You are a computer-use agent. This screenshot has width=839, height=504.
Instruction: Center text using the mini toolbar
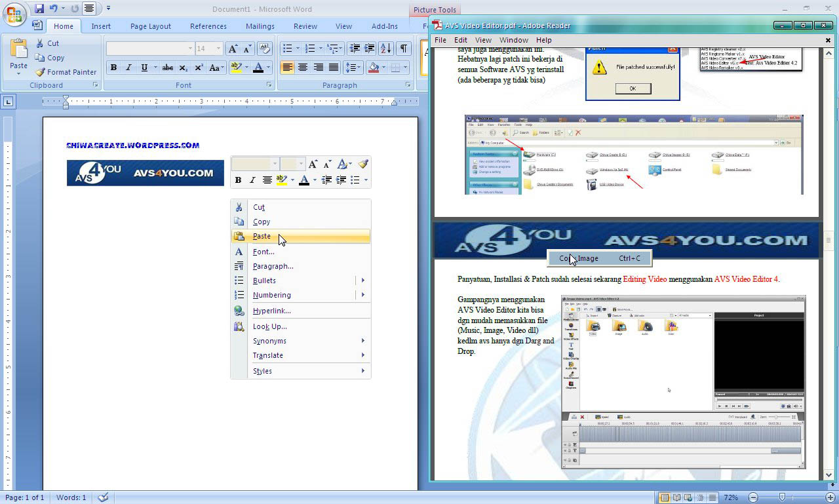[x=267, y=180]
